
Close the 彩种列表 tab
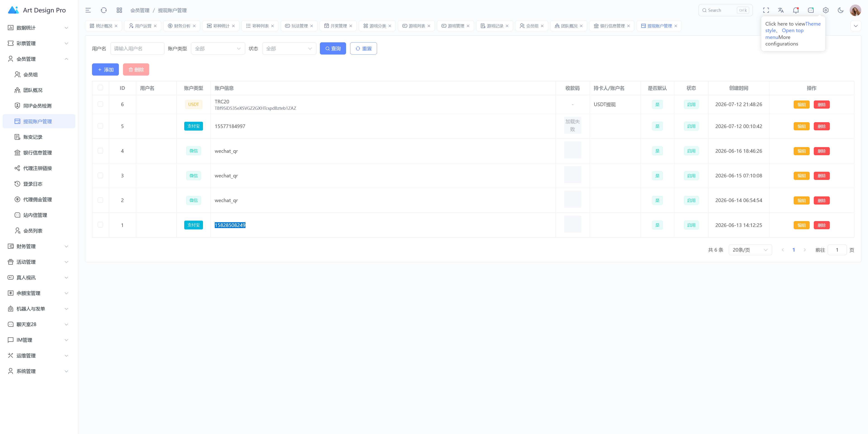(x=273, y=26)
